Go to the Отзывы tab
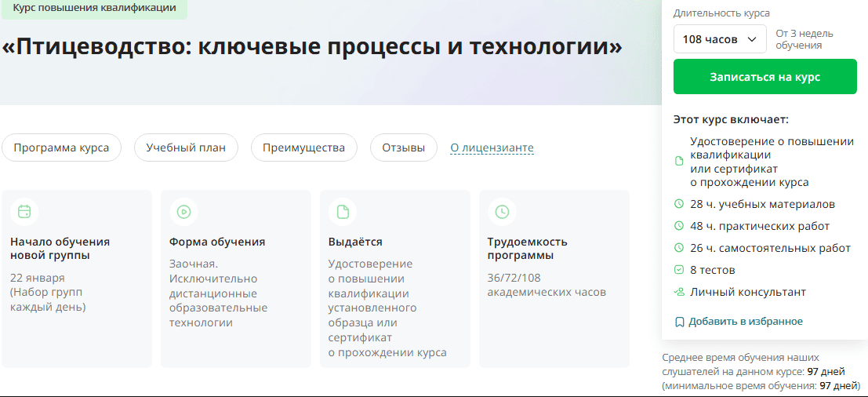Viewport: 868px width, 397px height. pyautogui.click(x=403, y=148)
